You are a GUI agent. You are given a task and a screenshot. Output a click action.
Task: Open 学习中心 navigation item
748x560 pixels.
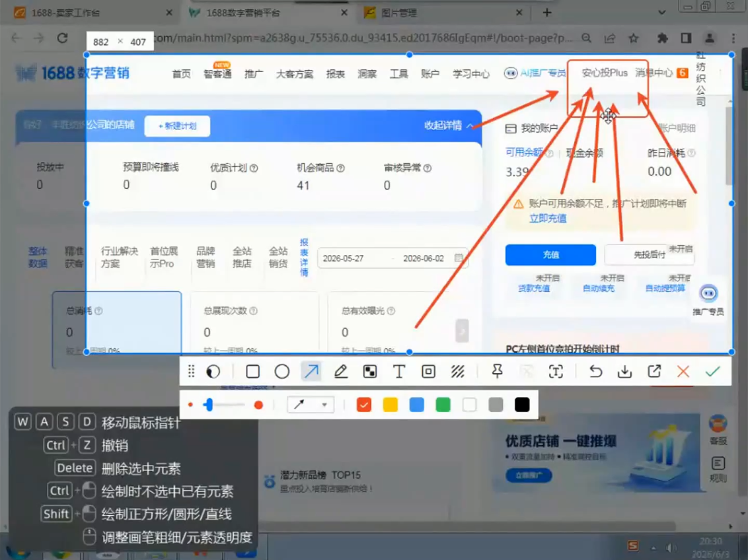pyautogui.click(x=471, y=74)
